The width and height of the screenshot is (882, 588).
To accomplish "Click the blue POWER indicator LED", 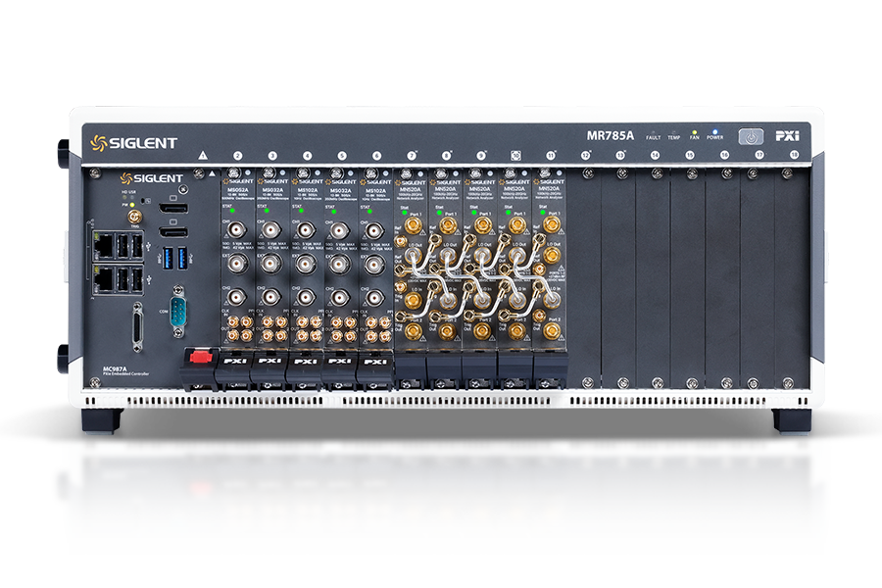I will pos(715,130).
